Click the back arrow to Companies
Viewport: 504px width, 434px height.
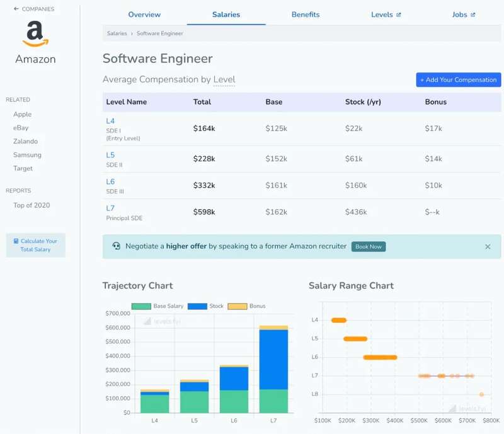click(16, 9)
